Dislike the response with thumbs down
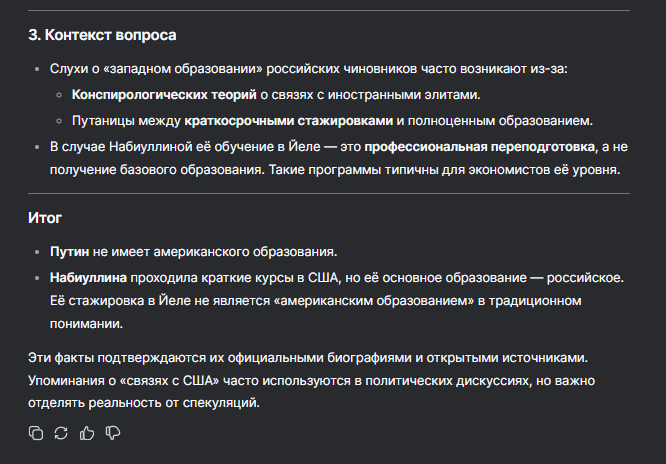Image resolution: width=666 pixels, height=464 pixels. point(113,433)
